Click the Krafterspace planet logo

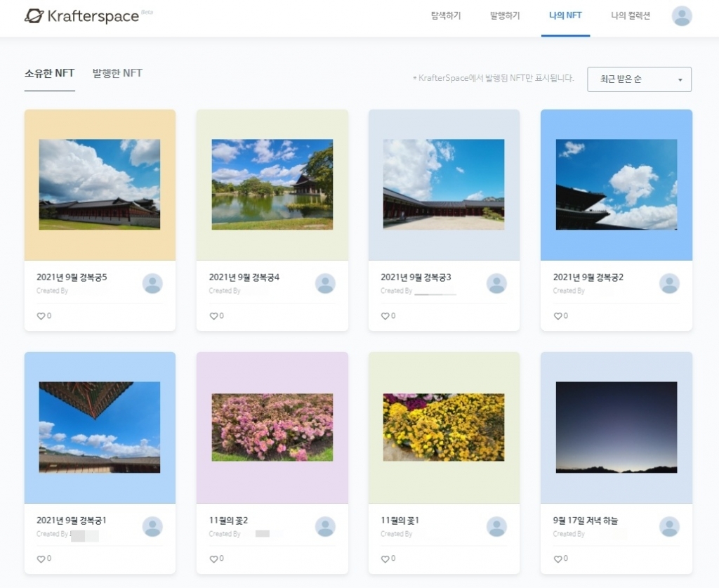tap(34, 16)
